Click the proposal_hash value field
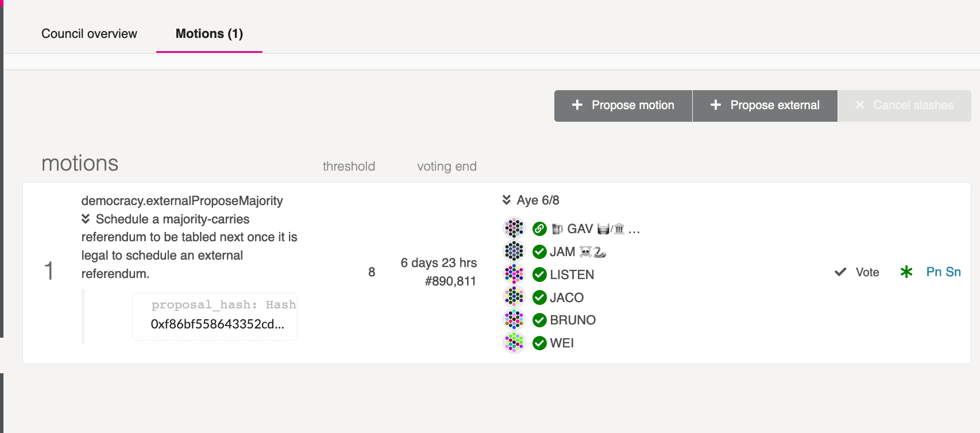The image size is (980, 433). click(x=217, y=324)
